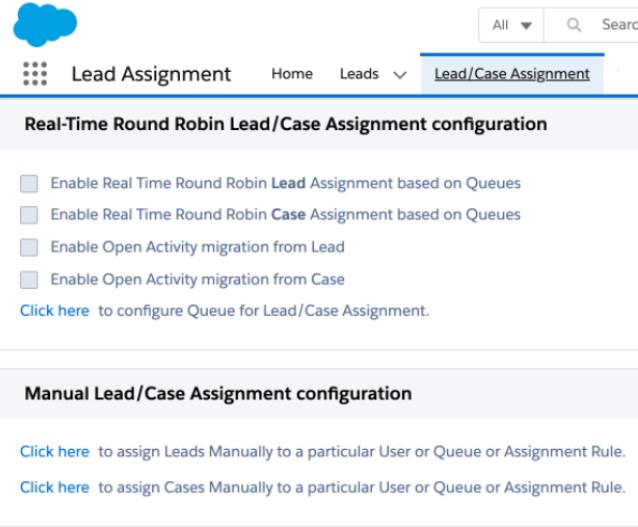Open the All search scope dropdown

511,25
